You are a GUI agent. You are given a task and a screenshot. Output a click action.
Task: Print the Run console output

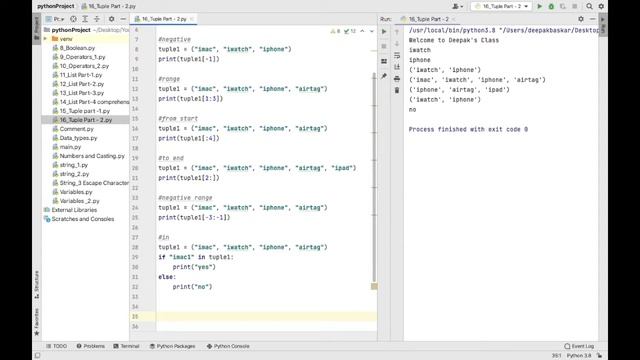coord(397,79)
